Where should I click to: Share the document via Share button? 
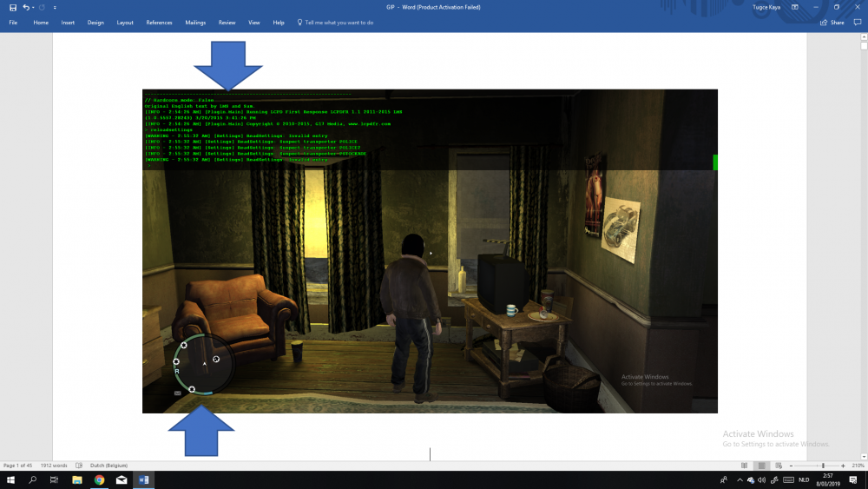pos(832,23)
